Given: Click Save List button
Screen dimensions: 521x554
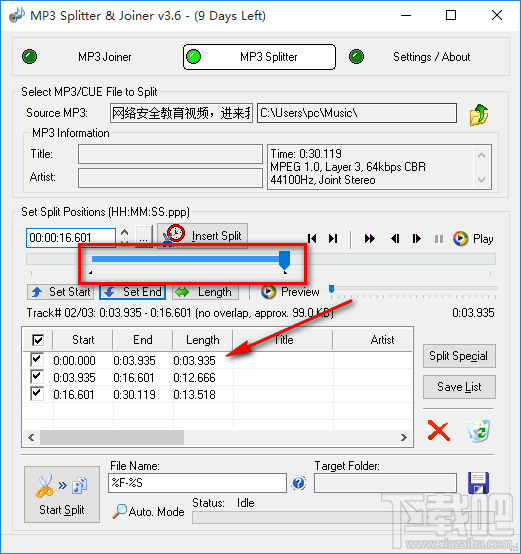Looking at the screenshot, I should [x=459, y=387].
